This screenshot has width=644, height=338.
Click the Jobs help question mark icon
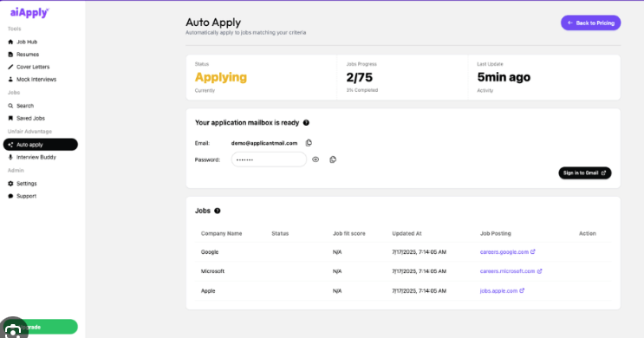[x=218, y=211]
